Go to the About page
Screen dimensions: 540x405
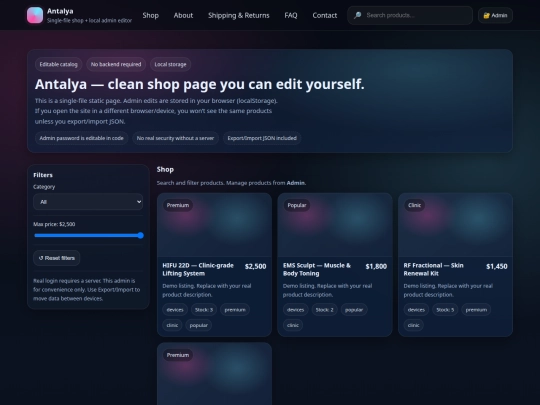[183, 15]
